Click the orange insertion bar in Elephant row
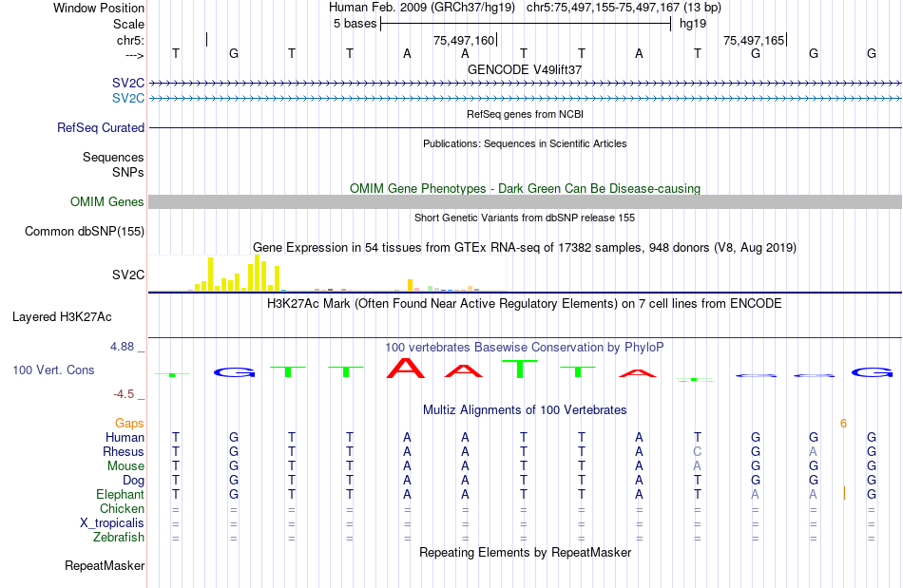The image size is (903, 588). (x=844, y=494)
